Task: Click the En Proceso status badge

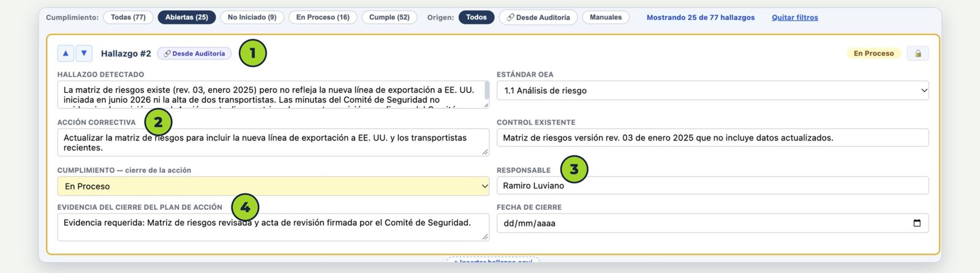Action: 873,53
